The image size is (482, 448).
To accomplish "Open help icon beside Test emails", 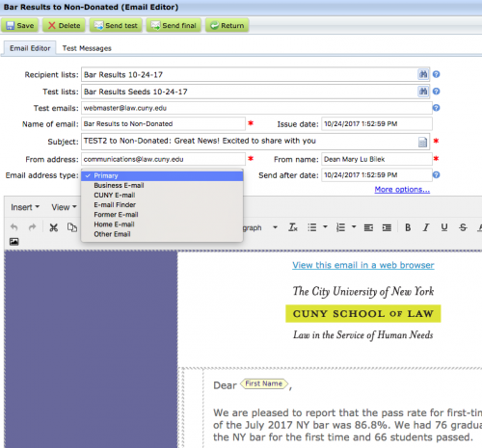I will (x=436, y=108).
